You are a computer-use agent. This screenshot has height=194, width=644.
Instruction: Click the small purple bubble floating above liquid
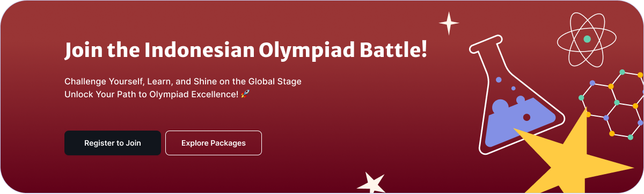click(499, 80)
